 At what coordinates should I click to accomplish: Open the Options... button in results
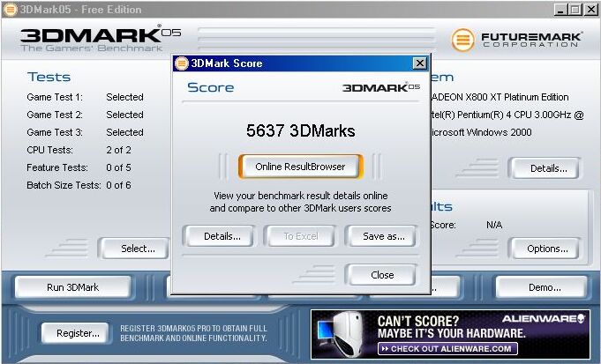coord(545,249)
